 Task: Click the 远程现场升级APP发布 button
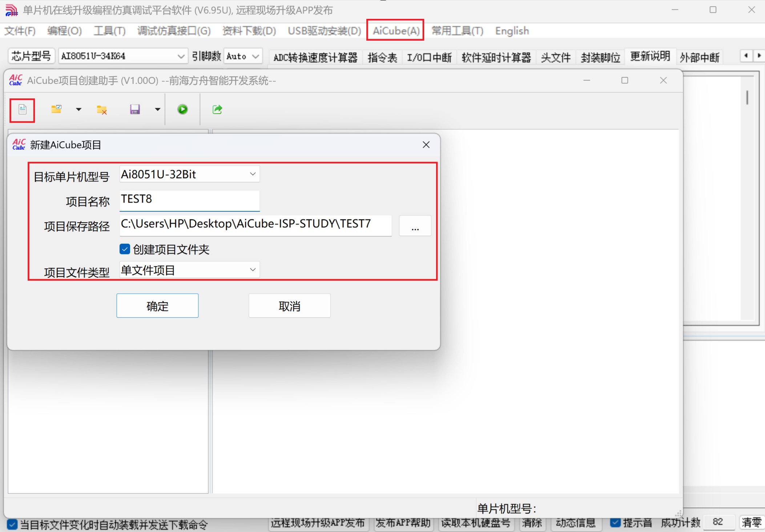[318, 523]
